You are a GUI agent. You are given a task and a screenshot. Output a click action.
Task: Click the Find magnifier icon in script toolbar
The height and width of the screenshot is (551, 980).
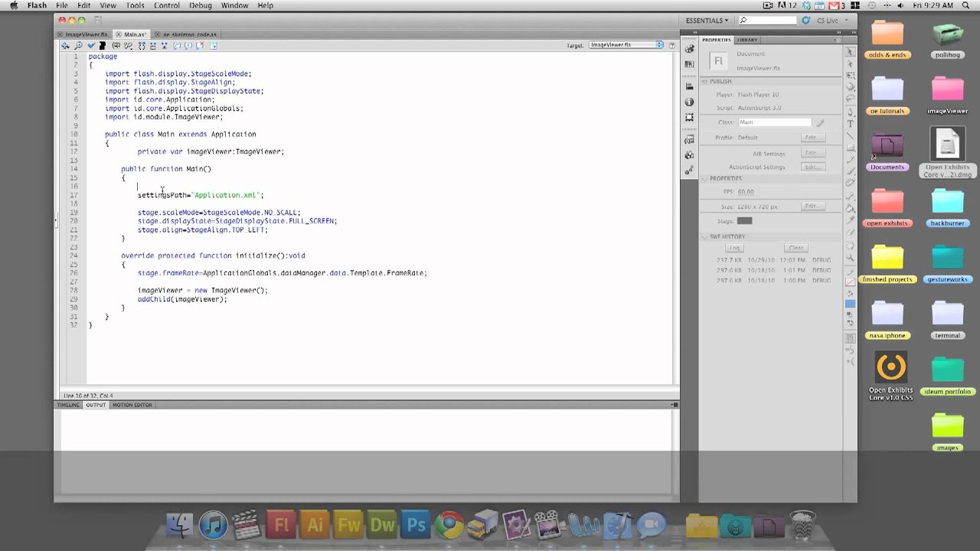(79, 45)
